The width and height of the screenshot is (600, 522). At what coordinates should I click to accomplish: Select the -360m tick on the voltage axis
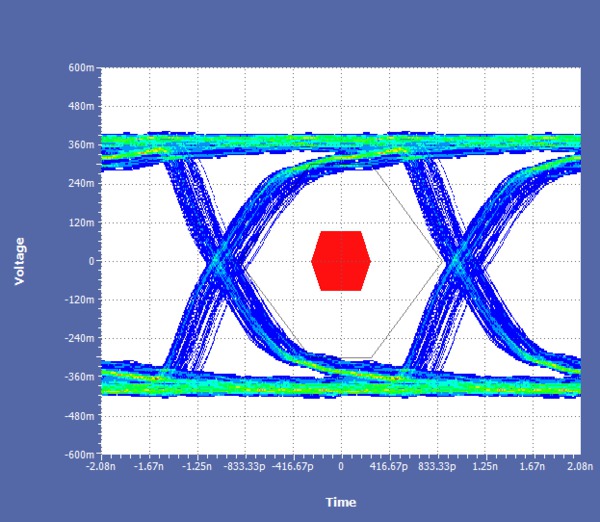[79, 377]
